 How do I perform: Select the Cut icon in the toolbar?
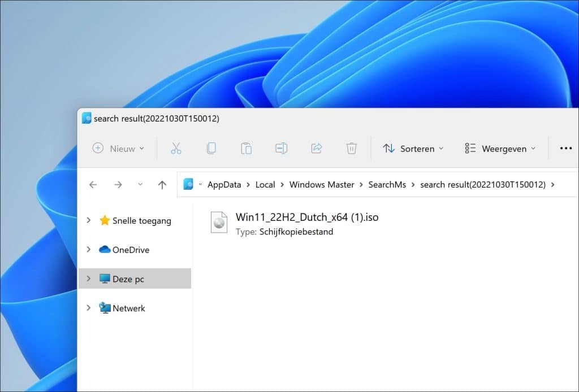[x=176, y=148]
